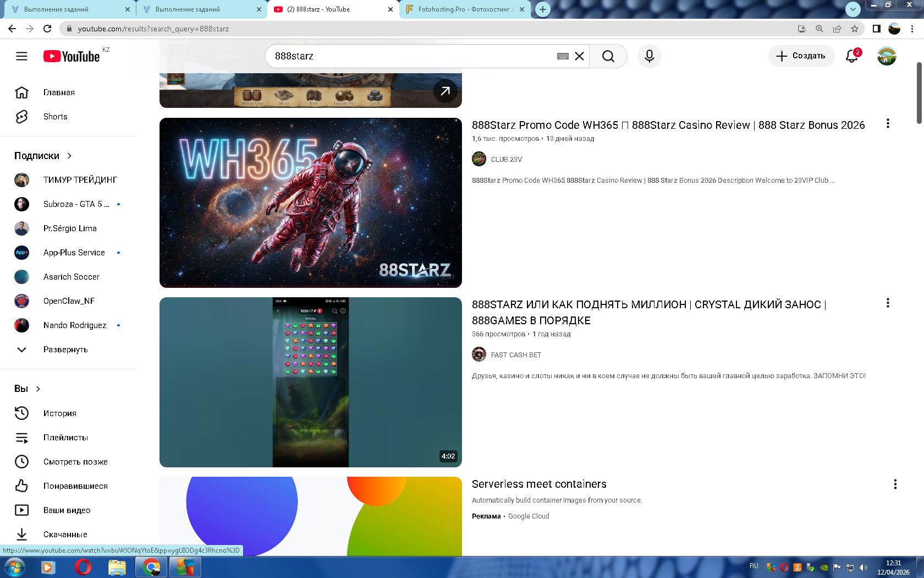This screenshot has height=578, width=924.
Task: Bookmark this page with the star icon
Action: 854,29
